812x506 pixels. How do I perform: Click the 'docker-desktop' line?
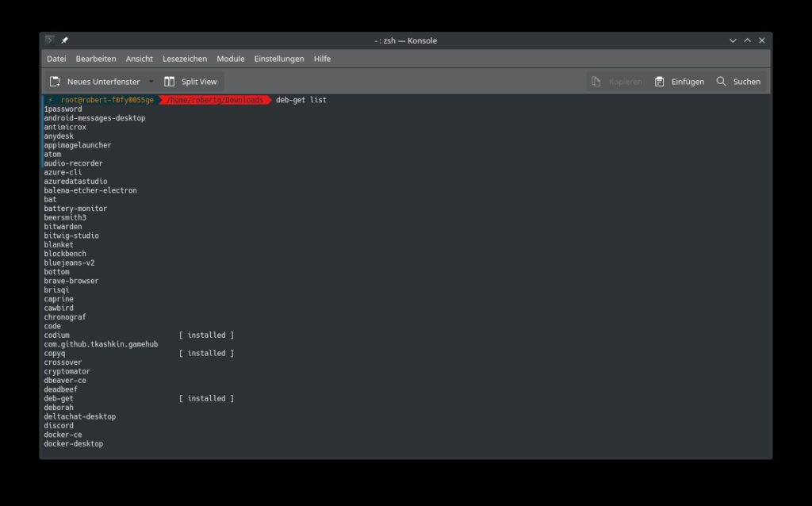(73, 444)
